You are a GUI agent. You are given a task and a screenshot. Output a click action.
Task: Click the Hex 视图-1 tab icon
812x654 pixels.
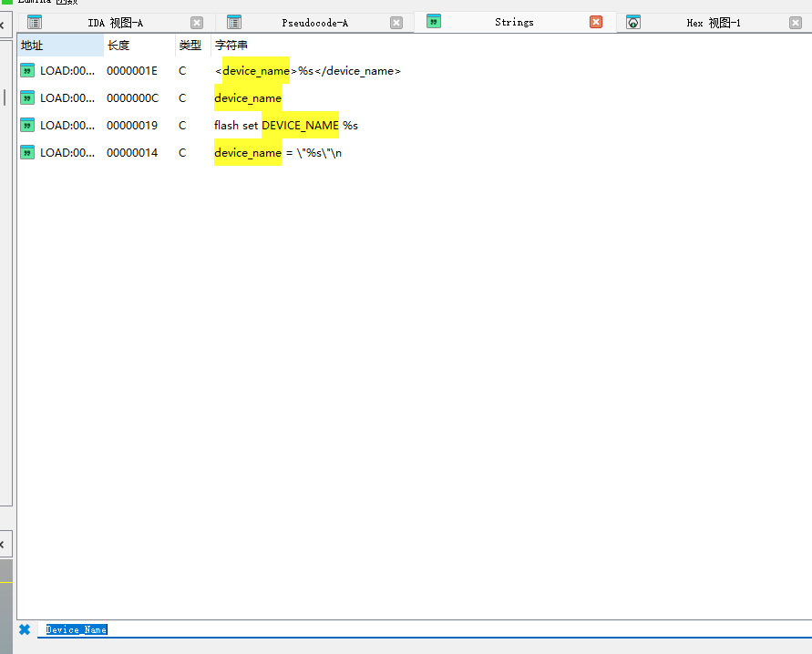(x=633, y=23)
